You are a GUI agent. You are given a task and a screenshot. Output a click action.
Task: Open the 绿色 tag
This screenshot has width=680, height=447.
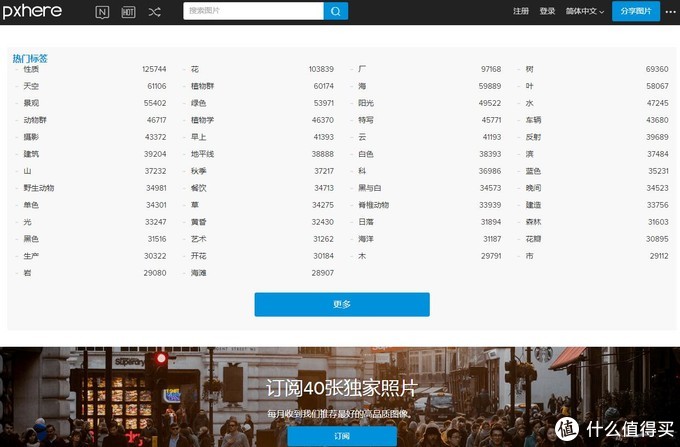pos(199,103)
